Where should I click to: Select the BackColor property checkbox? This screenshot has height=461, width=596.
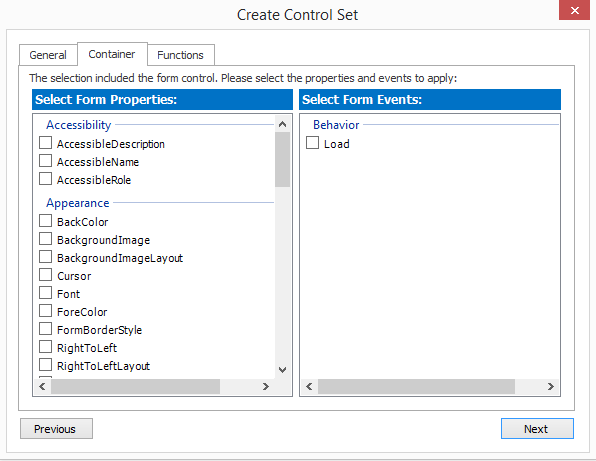coord(46,221)
